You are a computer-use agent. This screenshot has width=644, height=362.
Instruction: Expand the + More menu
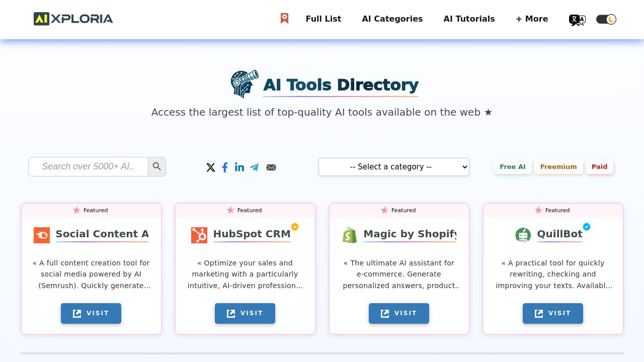pos(531,19)
